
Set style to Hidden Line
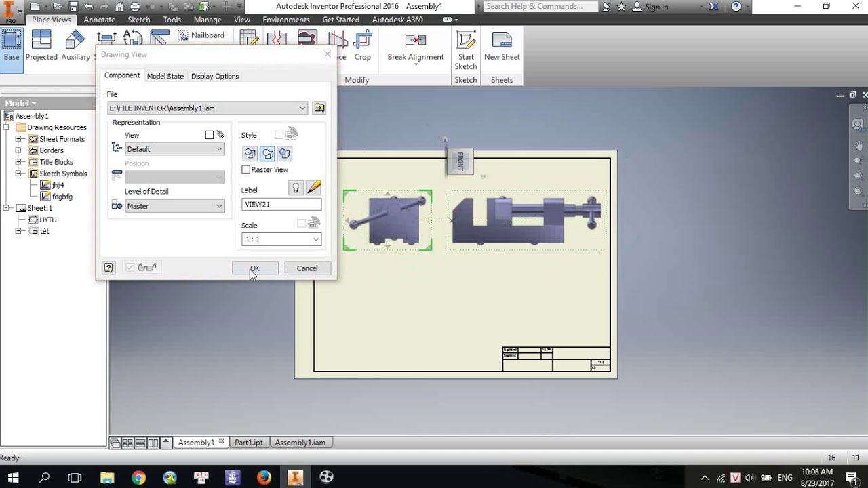click(x=250, y=154)
